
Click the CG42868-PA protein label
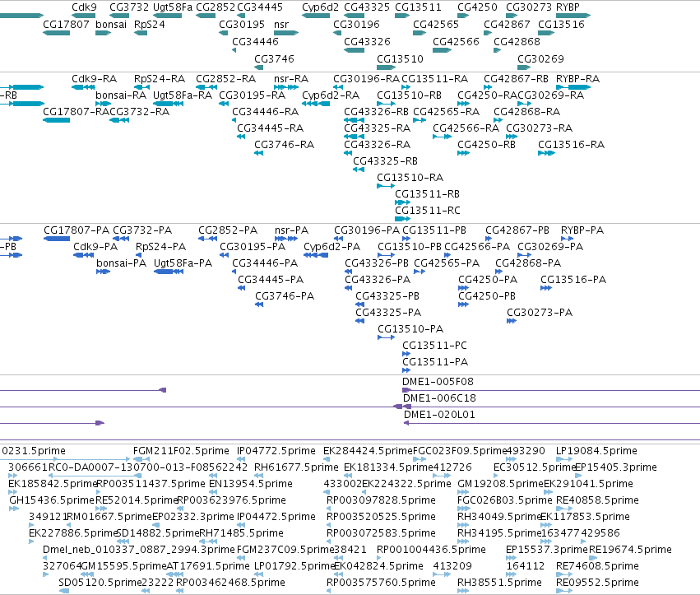pyautogui.click(x=528, y=263)
